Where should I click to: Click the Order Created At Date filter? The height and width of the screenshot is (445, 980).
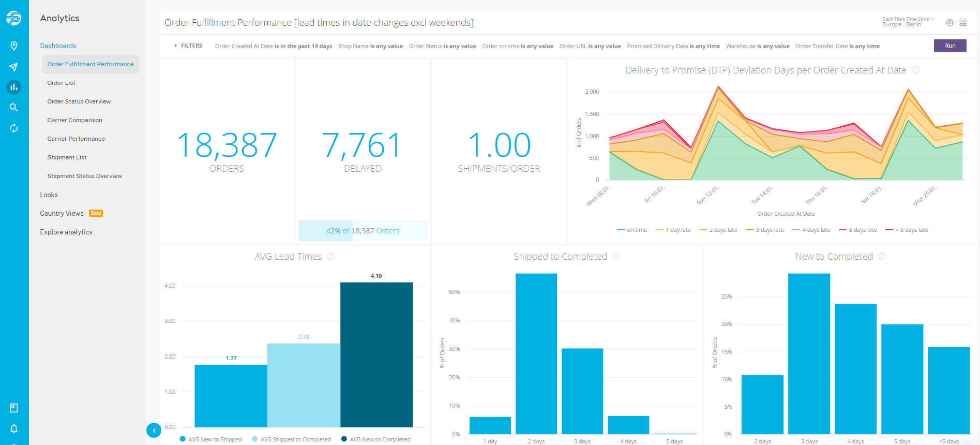[x=274, y=46]
